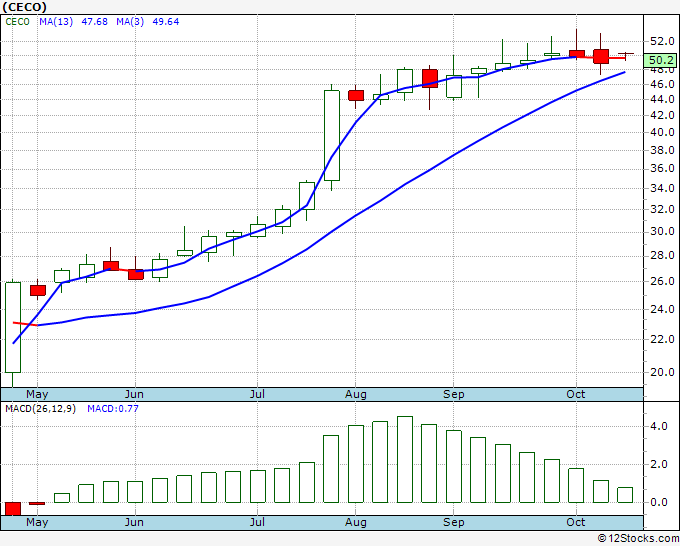Click the 20.0 price axis label
The height and width of the screenshot is (546, 680).
click(x=658, y=372)
